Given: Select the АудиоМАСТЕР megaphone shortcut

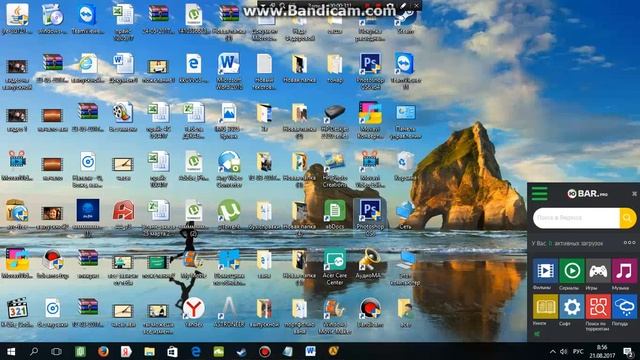Looking at the screenshot, I should (x=370, y=264).
